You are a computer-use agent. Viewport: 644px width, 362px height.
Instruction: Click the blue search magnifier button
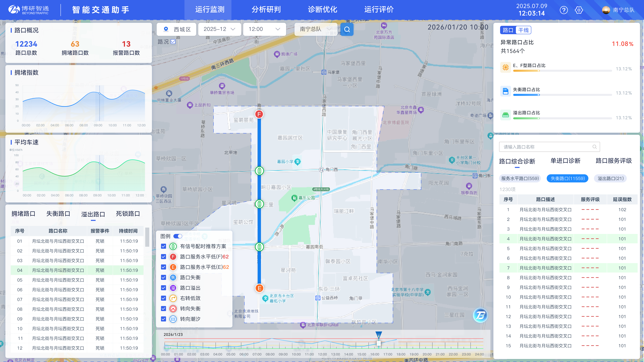347,29
